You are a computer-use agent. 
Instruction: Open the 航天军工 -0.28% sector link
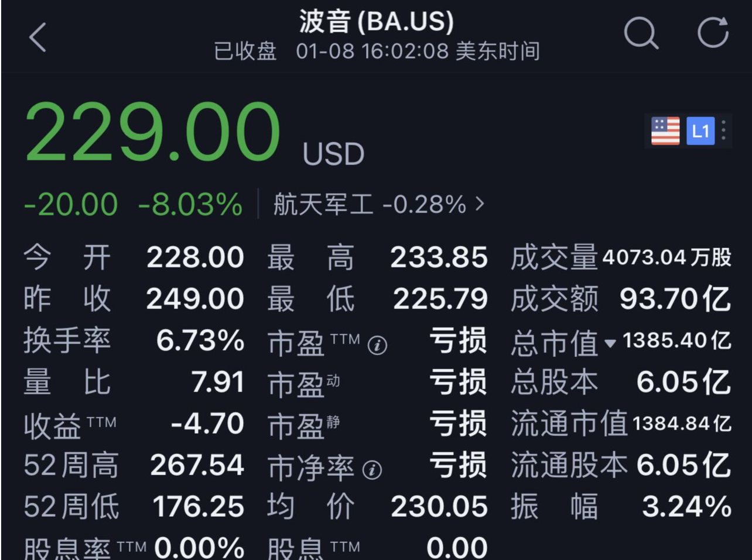click(x=379, y=204)
